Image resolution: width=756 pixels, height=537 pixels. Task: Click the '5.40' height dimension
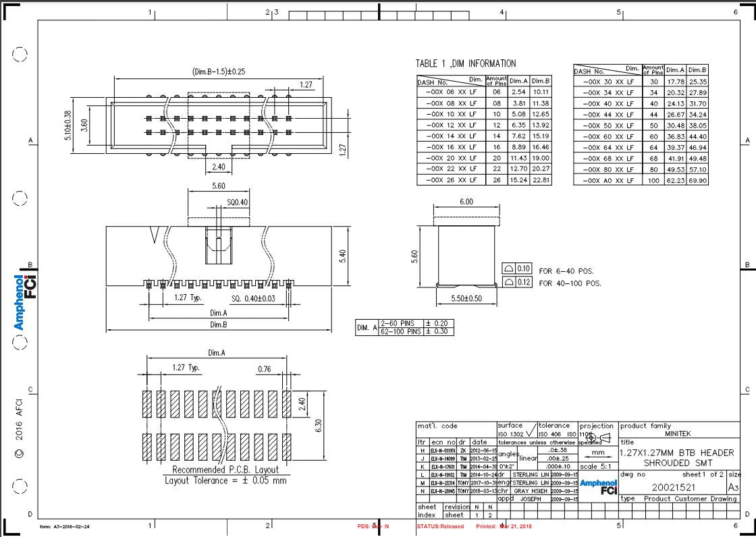[x=344, y=256]
